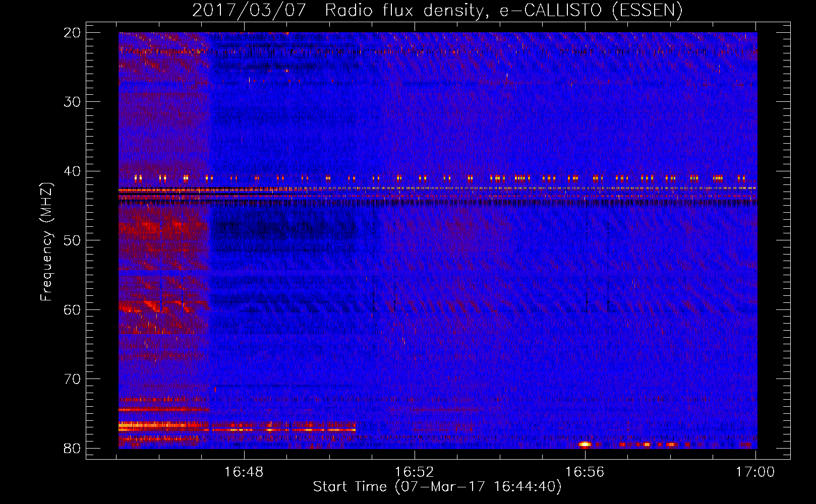Click the 16:56 time axis label
Image resolution: width=816 pixels, height=504 pixels.
pos(585,472)
